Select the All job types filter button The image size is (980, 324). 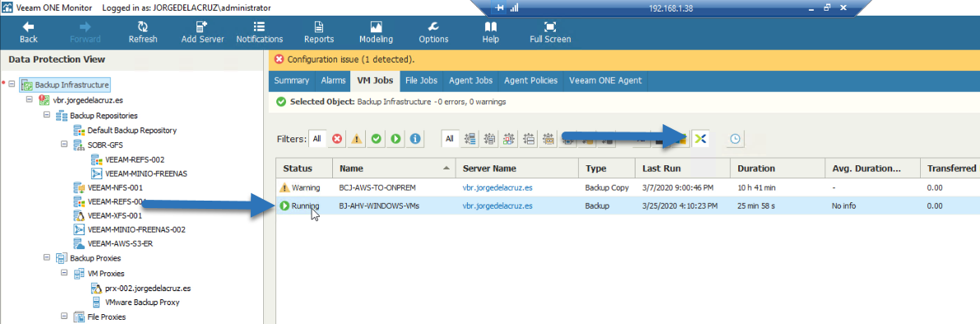point(450,139)
